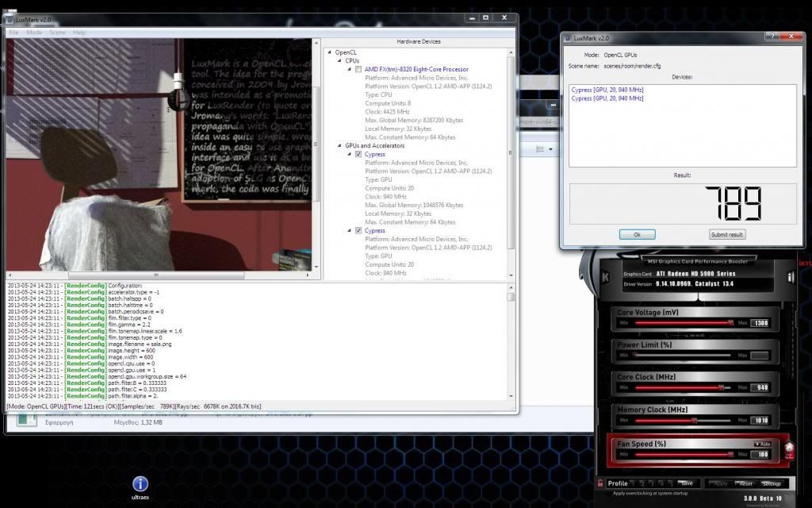Screen dimensions: 812x508
Task: Click Ok in the result dialog
Action: pyautogui.click(x=637, y=234)
